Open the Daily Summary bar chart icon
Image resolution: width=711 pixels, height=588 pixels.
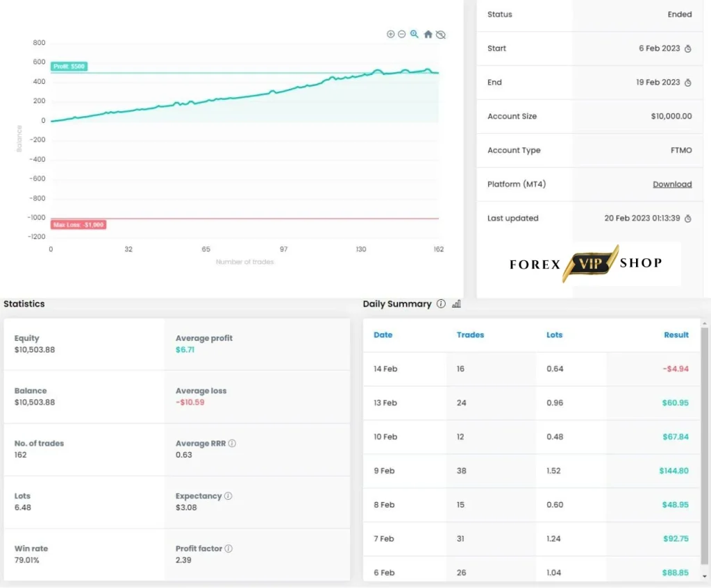click(x=457, y=304)
